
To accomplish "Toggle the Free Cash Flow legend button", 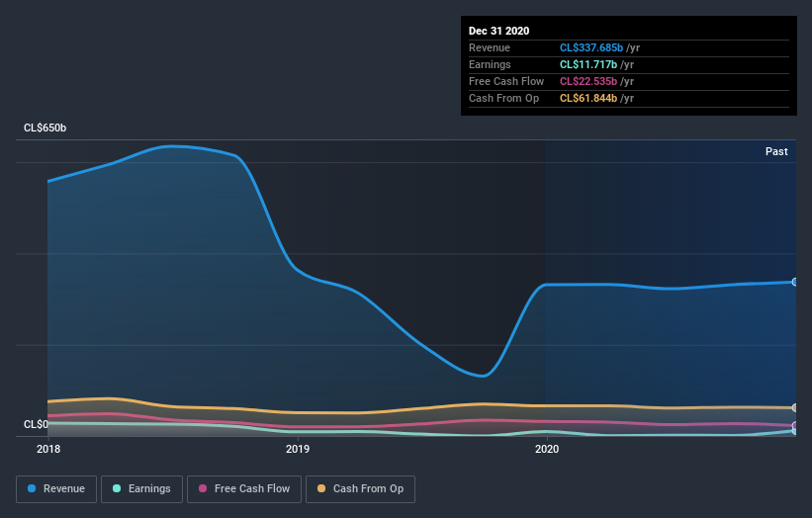I will point(244,489).
